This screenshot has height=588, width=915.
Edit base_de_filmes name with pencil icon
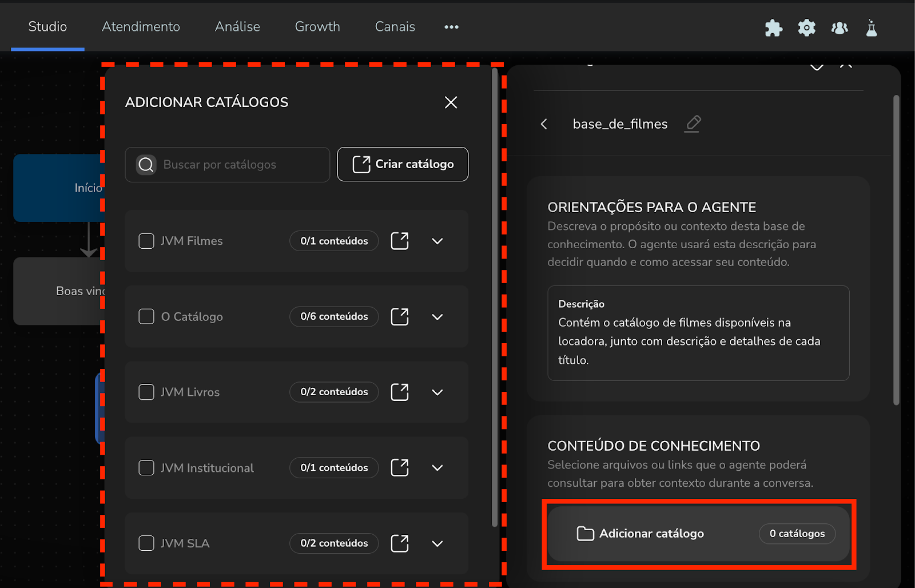[x=693, y=124]
